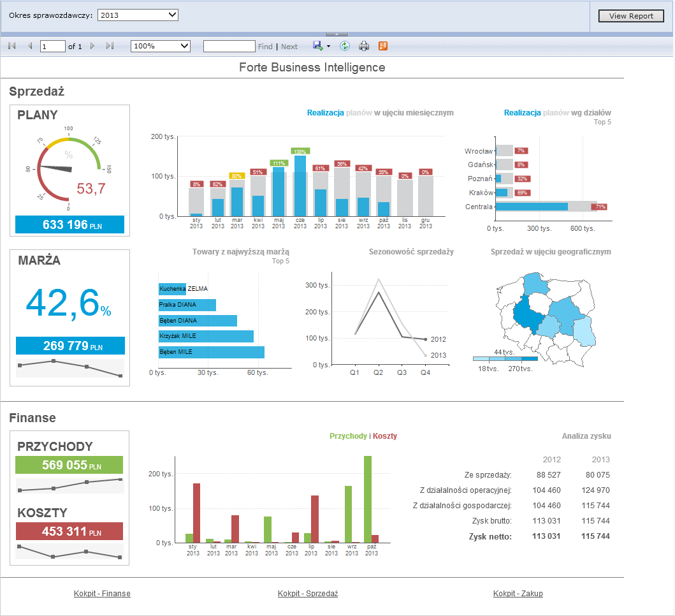Click the Zysk netto 2013 value 115 744

click(595, 536)
